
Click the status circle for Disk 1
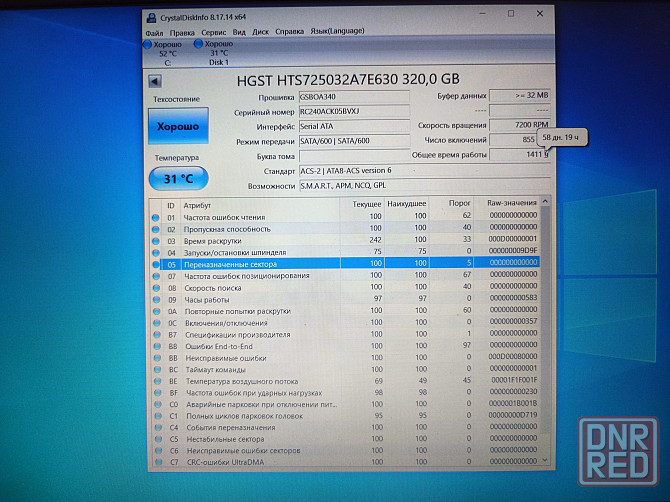click(198, 44)
